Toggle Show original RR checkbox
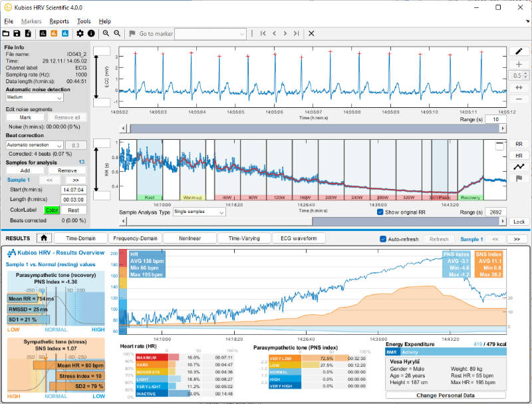 [x=380, y=212]
